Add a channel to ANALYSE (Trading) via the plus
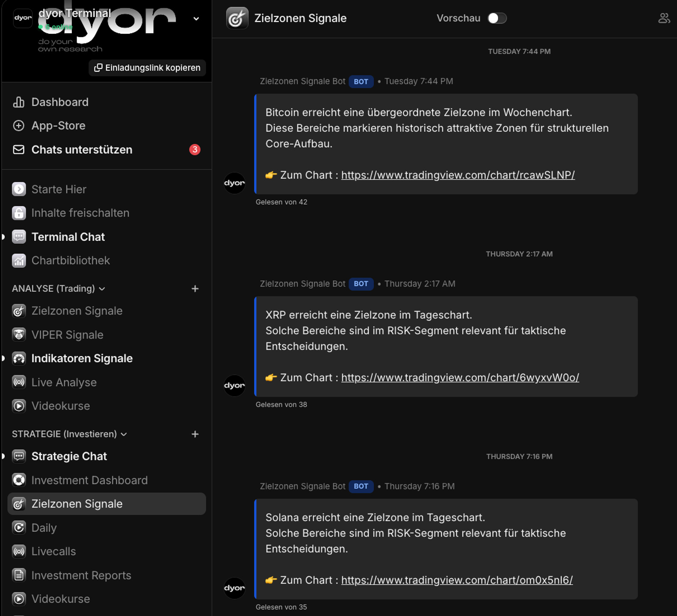Screen dimensions: 677x616 click(x=195, y=289)
